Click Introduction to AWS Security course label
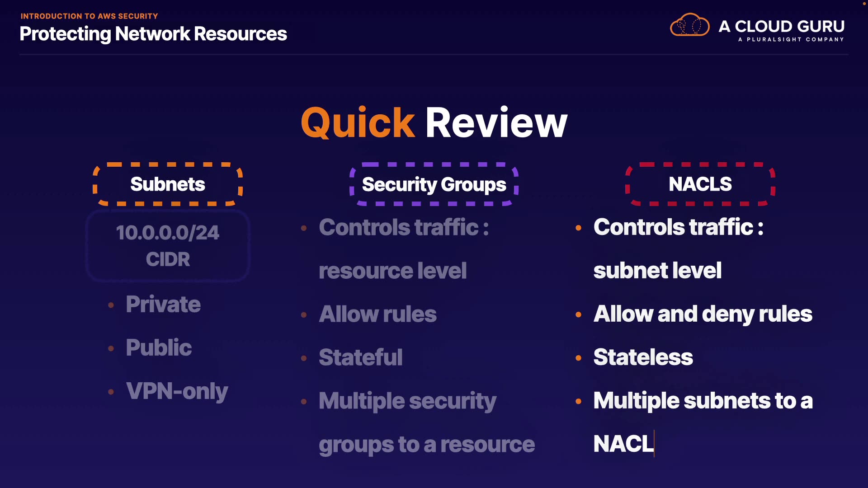Image resolution: width=868 pixels, height=488 pixels. [x=89, y=16]
